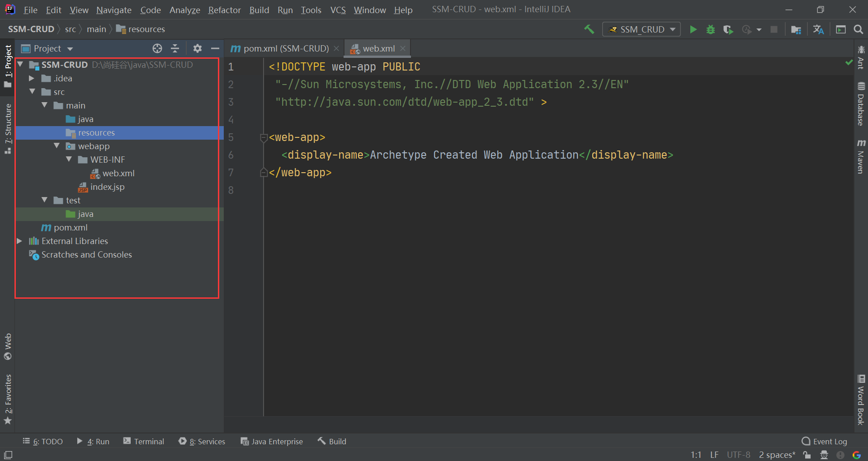Collapse the WEB-INF folder
Viewport: 868px width, 461px height.
click(x=69, y=160)
